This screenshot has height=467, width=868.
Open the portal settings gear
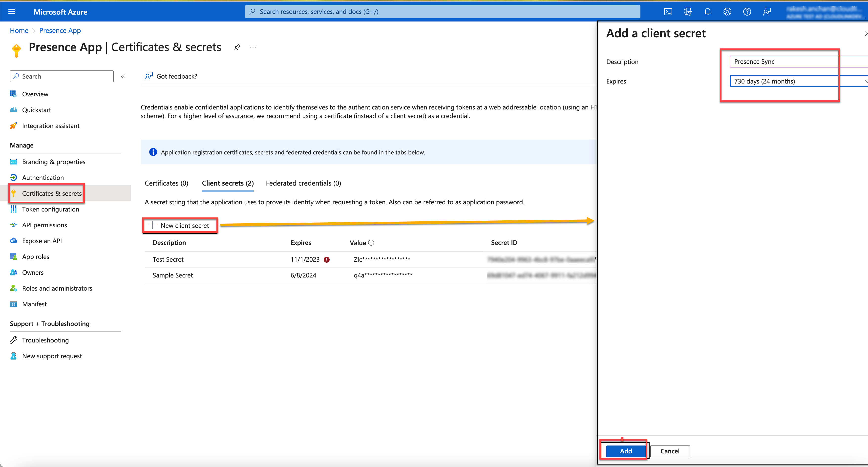coord(727,12)
